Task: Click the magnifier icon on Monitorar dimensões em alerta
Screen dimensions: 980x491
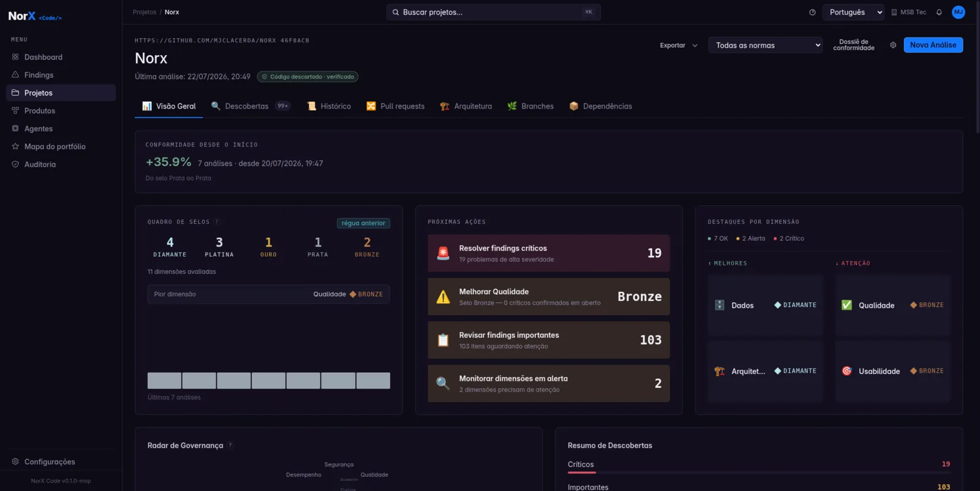Action: [x=443, y=384]
